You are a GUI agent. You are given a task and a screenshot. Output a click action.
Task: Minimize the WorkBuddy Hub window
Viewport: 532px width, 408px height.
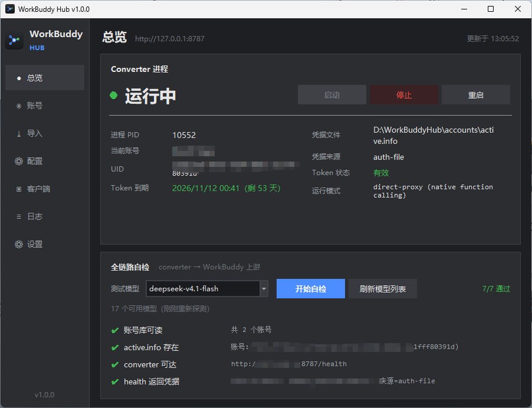464,9
